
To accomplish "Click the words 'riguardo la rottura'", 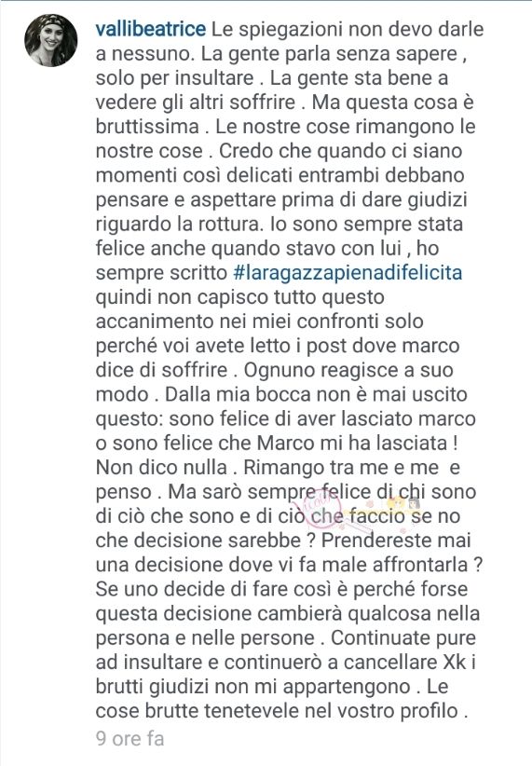I will (x=177, y=225).
